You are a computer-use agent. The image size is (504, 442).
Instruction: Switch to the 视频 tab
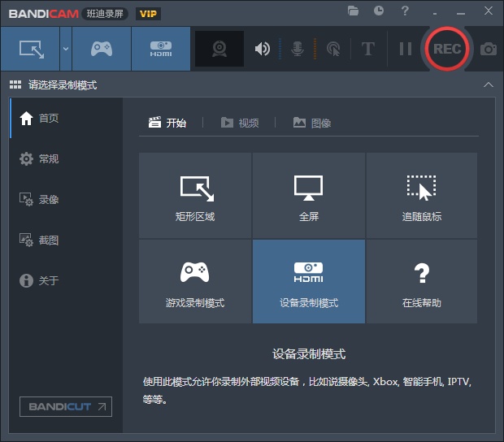click(240, 123)
